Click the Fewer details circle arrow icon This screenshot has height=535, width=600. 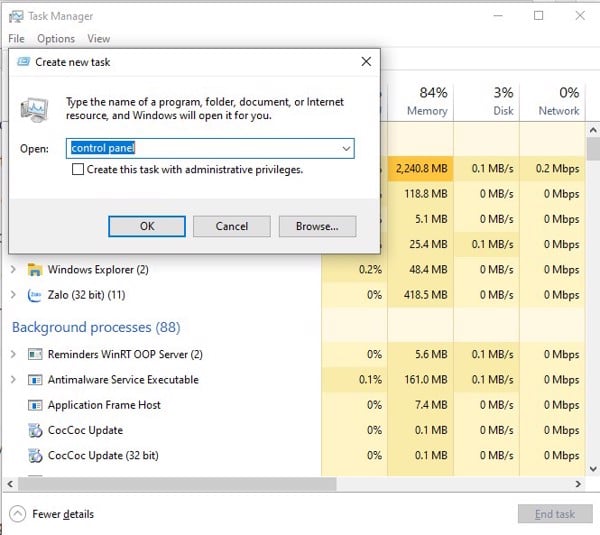[x=18, y=514]
